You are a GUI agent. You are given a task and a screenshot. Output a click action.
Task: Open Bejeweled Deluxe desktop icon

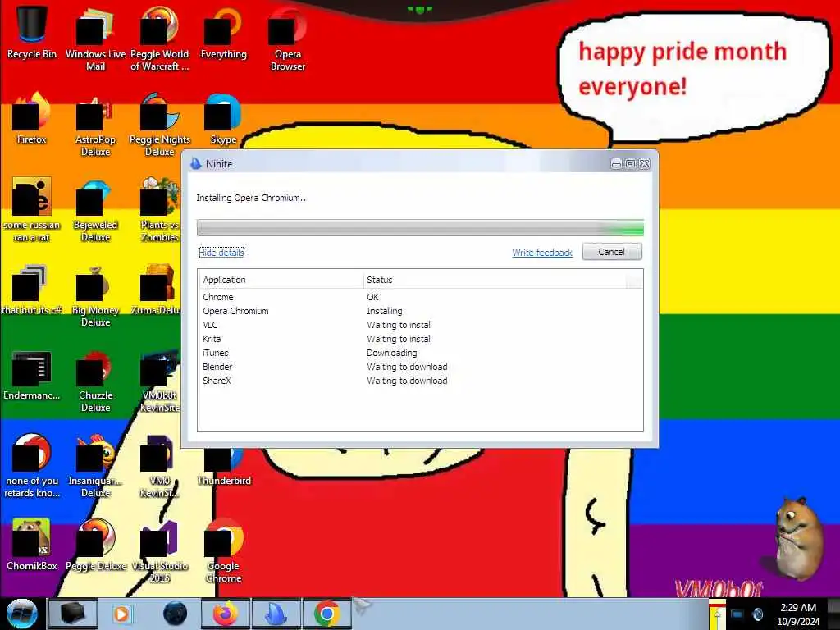click(x=95, y=209)
